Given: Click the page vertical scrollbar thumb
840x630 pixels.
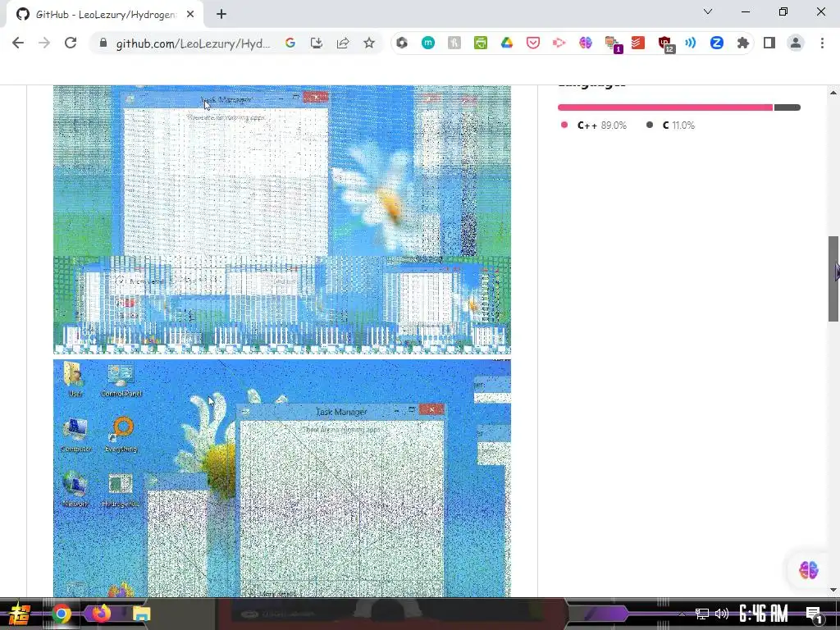Looking at the screenshot, I should pyautogui.click(x=833, y=279).
